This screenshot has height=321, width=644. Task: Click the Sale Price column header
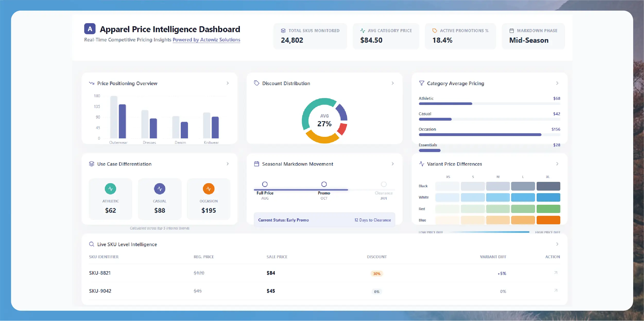click(x=277, y=257)
